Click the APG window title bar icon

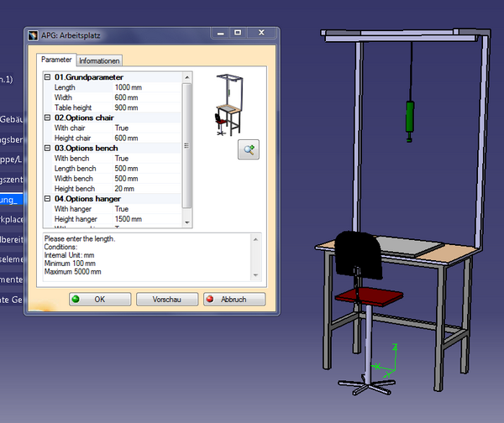pos(34,34)
